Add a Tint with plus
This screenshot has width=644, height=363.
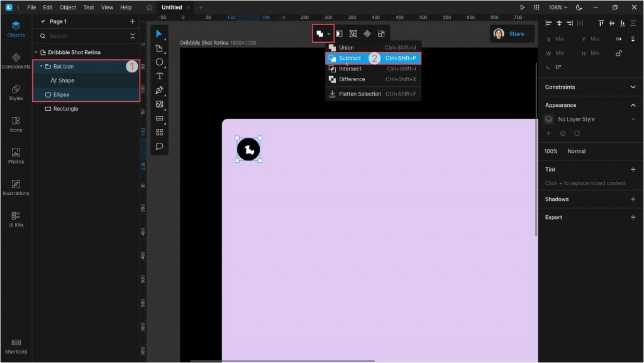[633, 170]
